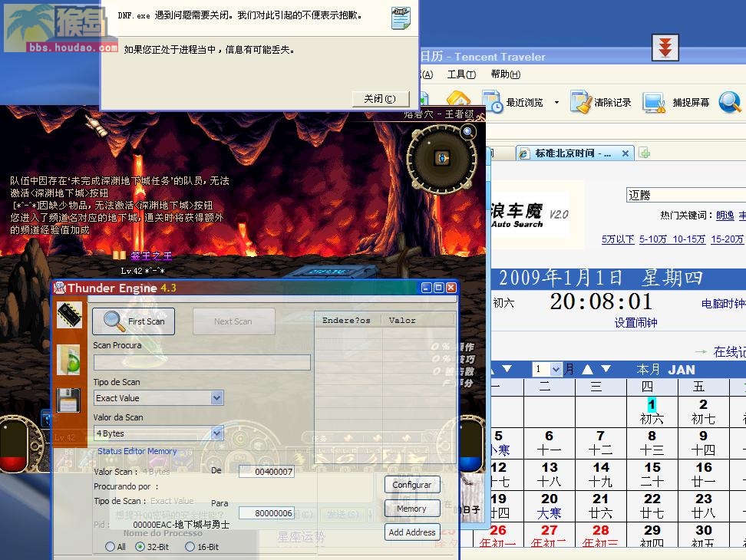
Task: Click the Scan Procura input field
Action: pyautogui.click(x=202, y=362)
